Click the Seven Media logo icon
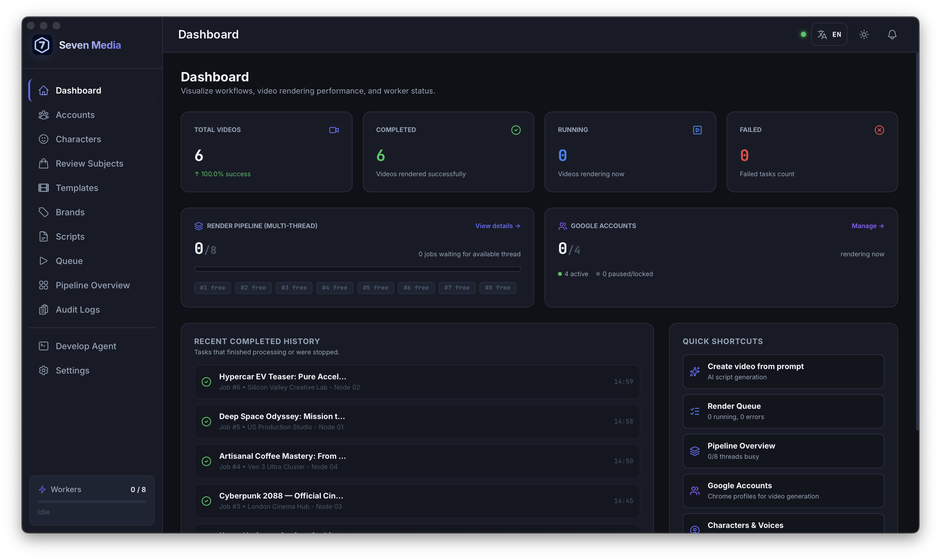 42,45
